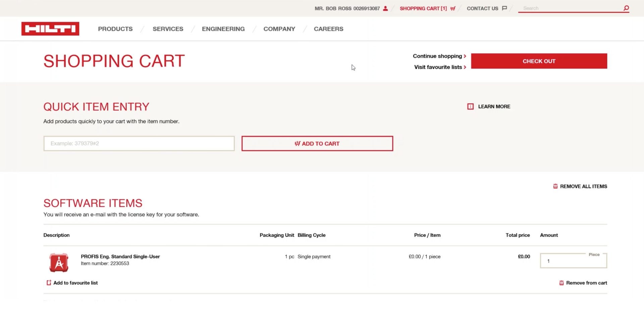The image size is (644, 322).
Task: Click the flag icon next to Contact Us
Action: [504, 8]
